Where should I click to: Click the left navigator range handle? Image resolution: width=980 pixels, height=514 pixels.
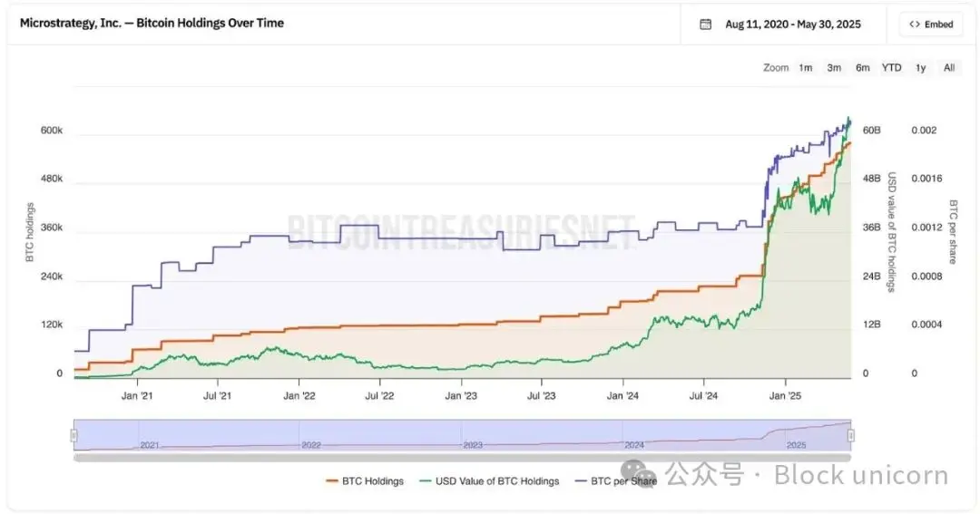pos(74,436)
